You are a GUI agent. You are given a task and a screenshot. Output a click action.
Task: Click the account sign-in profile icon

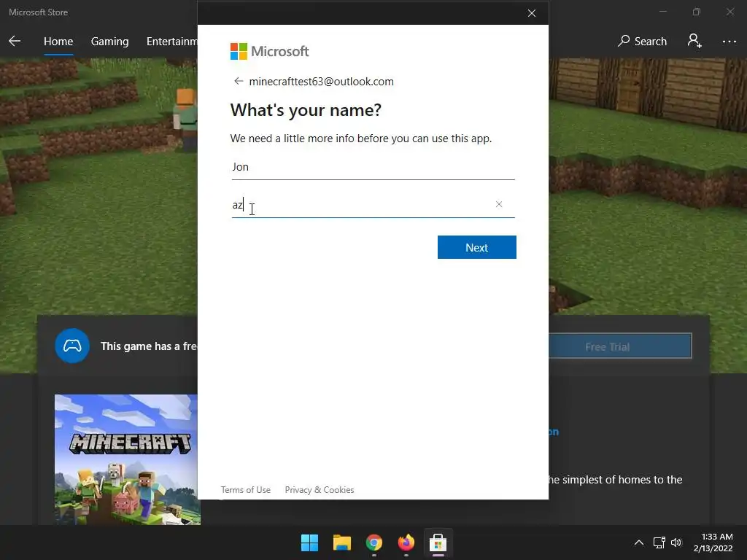coord(694,41)
